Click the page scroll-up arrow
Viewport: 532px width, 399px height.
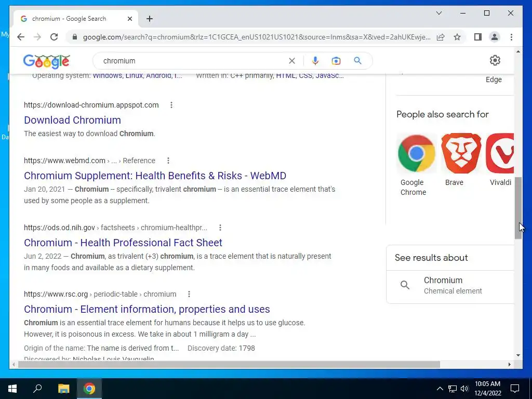518,51
